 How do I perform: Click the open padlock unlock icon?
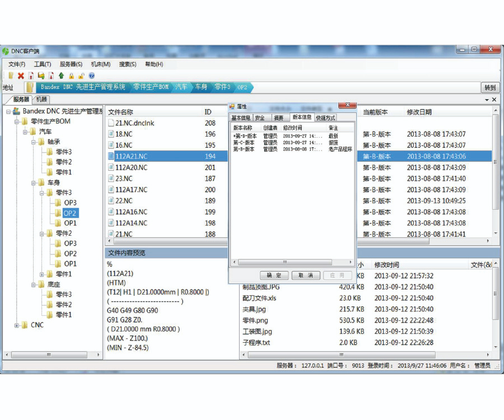click(81, 76)
